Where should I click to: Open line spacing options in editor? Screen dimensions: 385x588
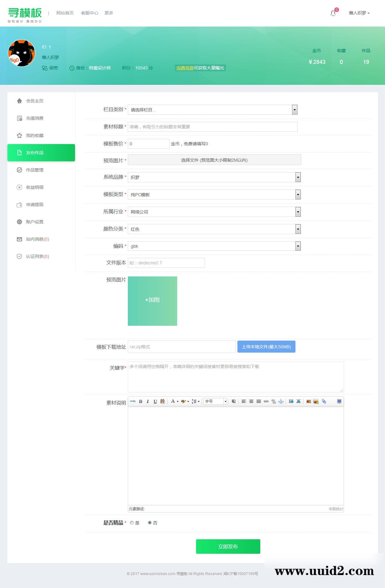click(195, 401)
